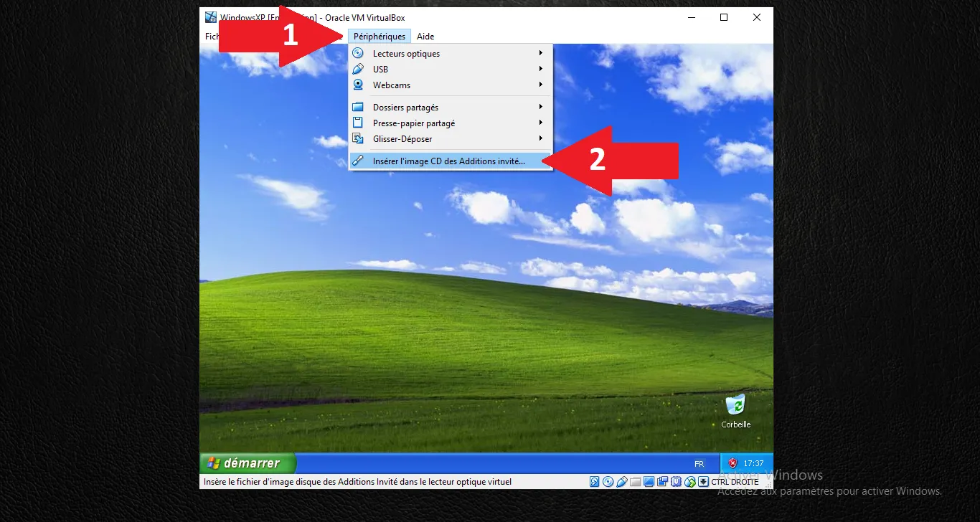Expand the Glisser-Déposer submenu arrow
Viewport: 980px width, 522px height.
pyautogui.click(x=541, y=138)
